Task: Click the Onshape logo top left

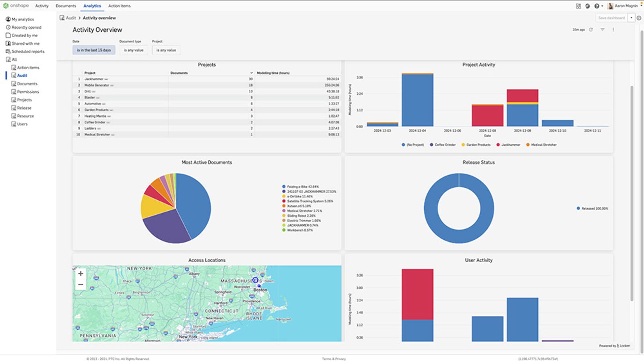Action: click(16, 6)
